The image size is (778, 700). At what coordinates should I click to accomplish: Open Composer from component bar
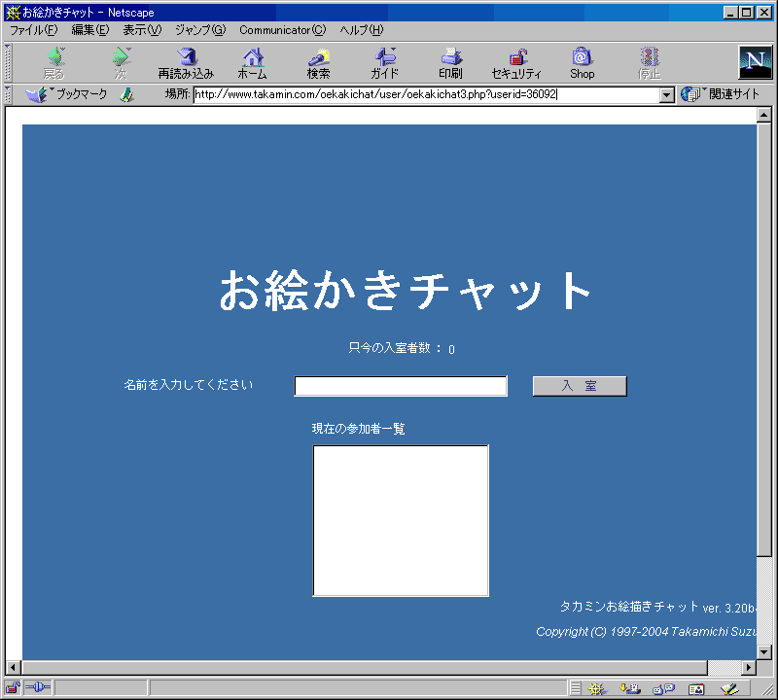coord(729,688)
